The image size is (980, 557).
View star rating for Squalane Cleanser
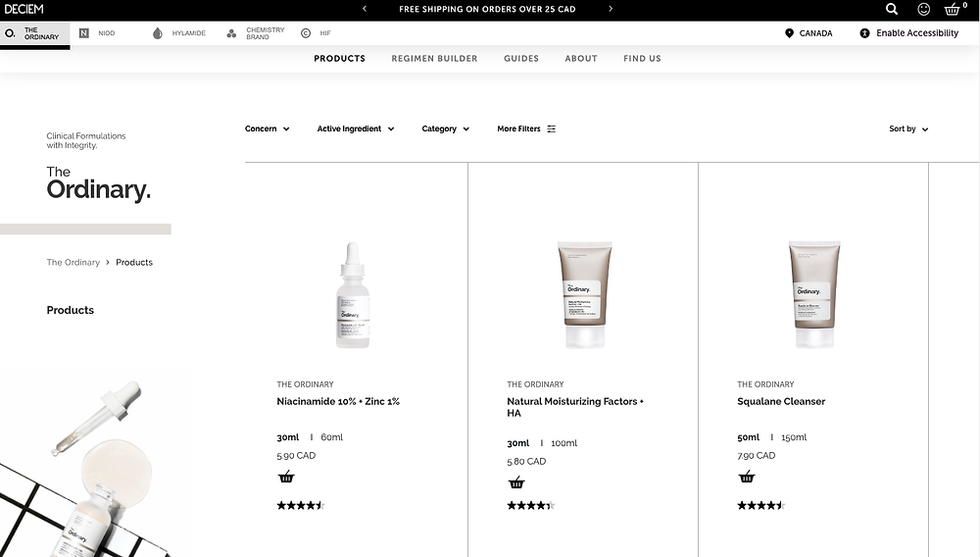[760, 505]
